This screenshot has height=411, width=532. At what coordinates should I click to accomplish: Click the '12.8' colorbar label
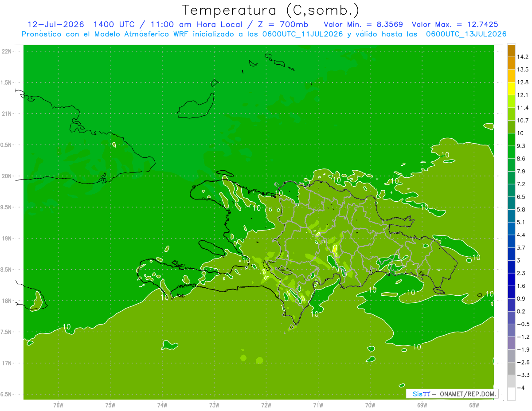(523, 82)
